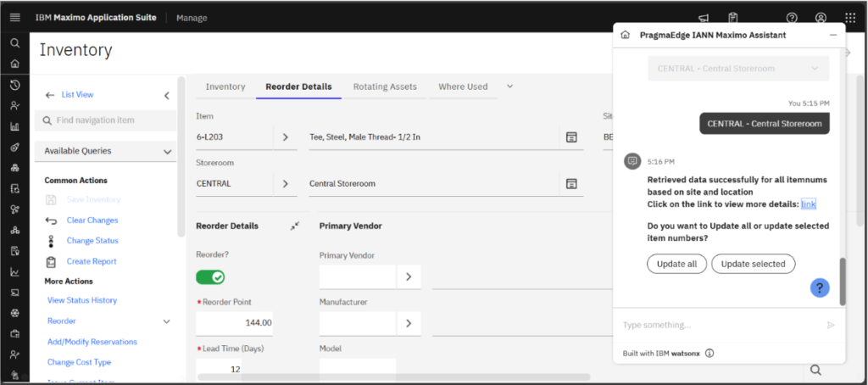The height and width of the screenshot is (385, 868).
Task: Click the Lead Time (Days) field
Action: (x=219, y=369)
